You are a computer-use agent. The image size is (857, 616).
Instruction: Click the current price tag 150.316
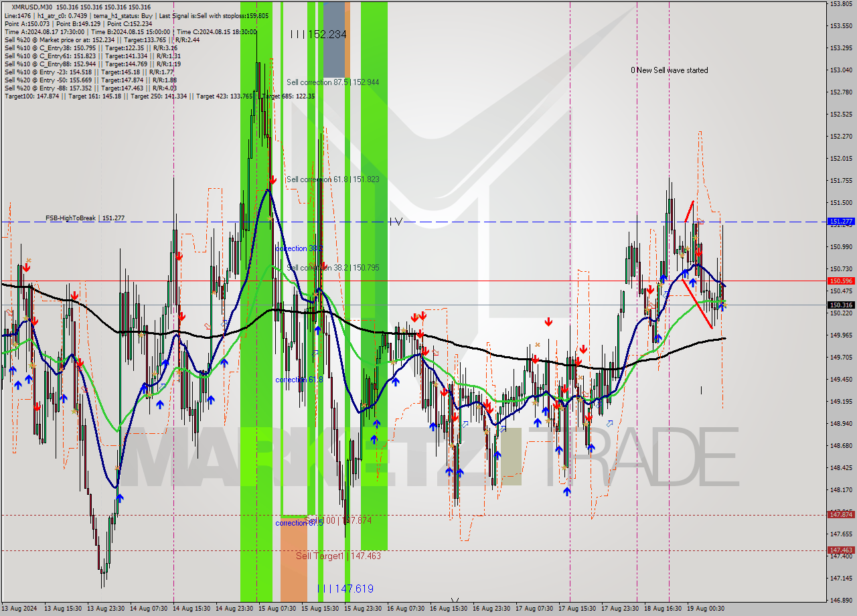841,305
